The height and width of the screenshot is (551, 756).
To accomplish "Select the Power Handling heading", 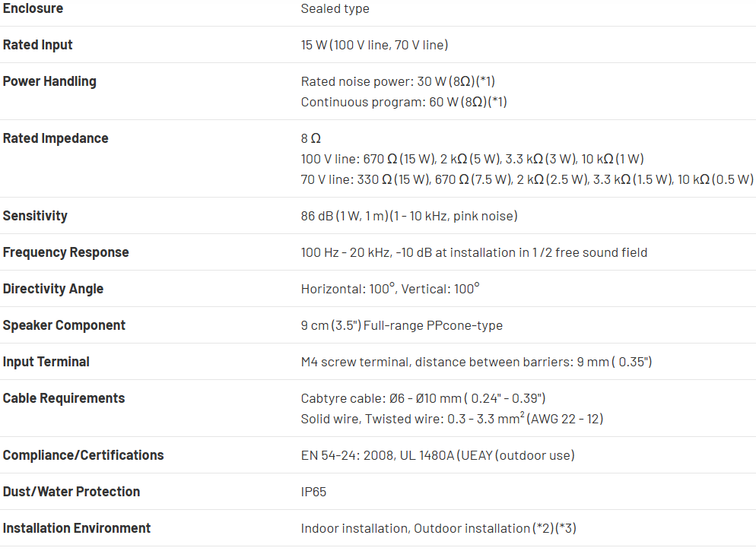I will tap(49, 81).
